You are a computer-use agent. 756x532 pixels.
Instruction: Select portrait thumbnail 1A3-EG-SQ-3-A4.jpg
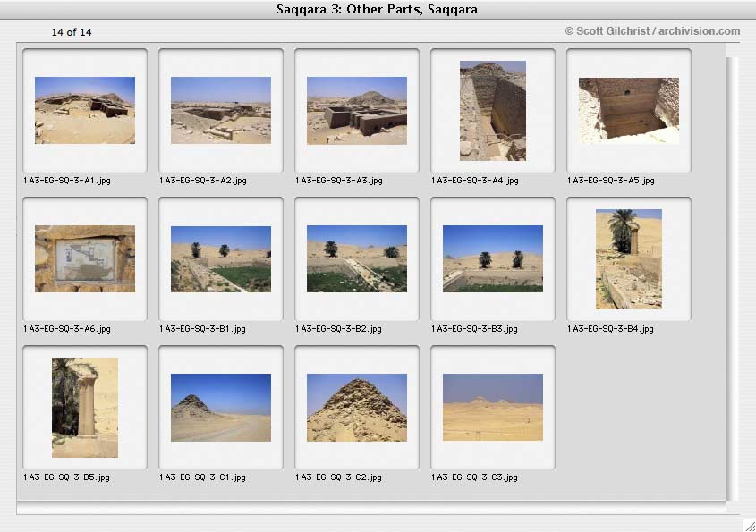493,111
